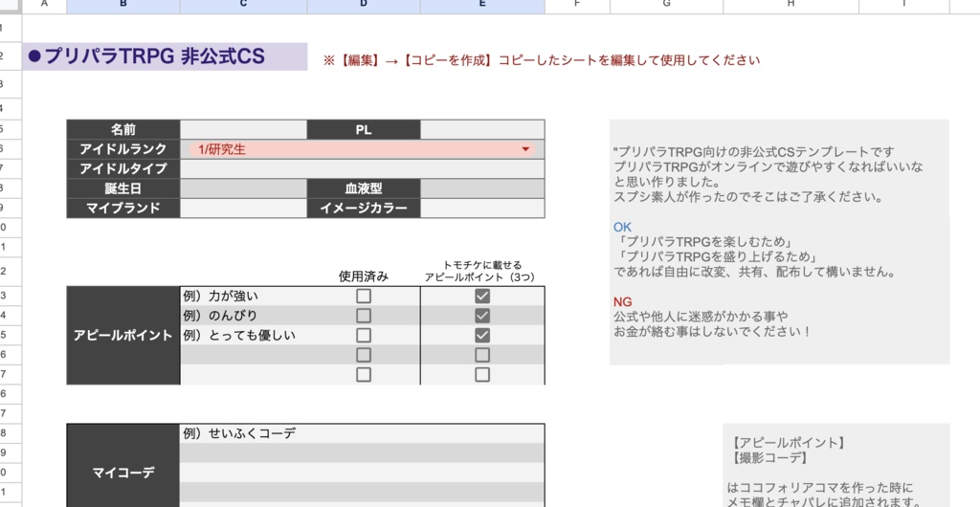980x507 pixels.
Task: Select the アイドルランク label cell
Action: (x=123, y=149)
